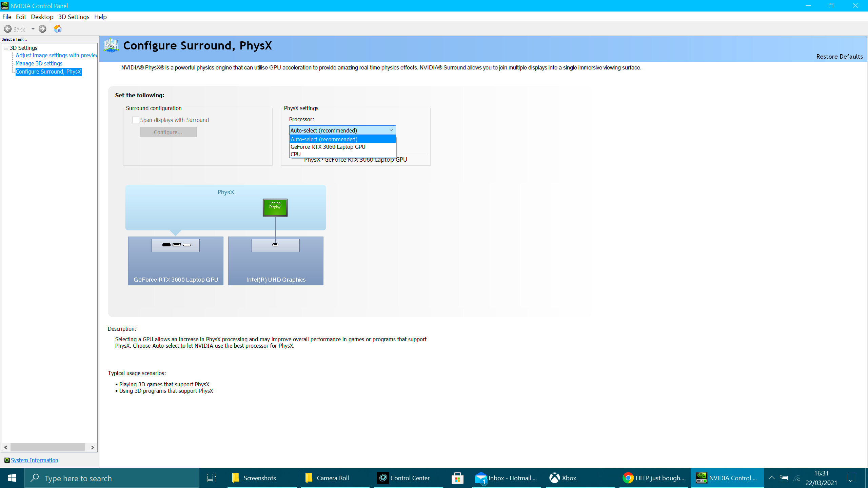
Task: Select Manage 3D settings task
Action: click(39, 63)
